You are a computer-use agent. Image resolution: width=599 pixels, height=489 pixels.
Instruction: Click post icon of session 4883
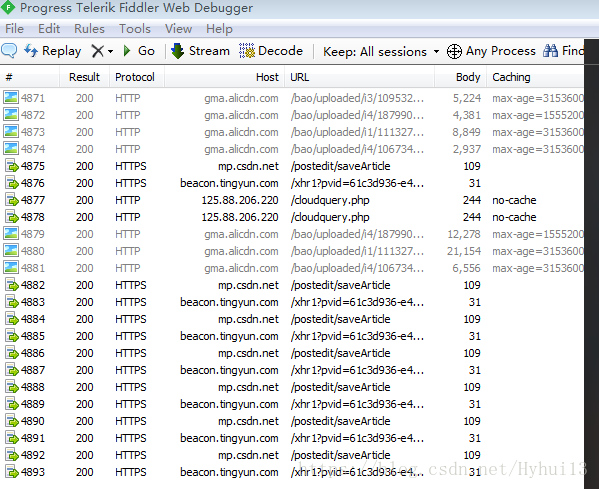pos(12,302)
